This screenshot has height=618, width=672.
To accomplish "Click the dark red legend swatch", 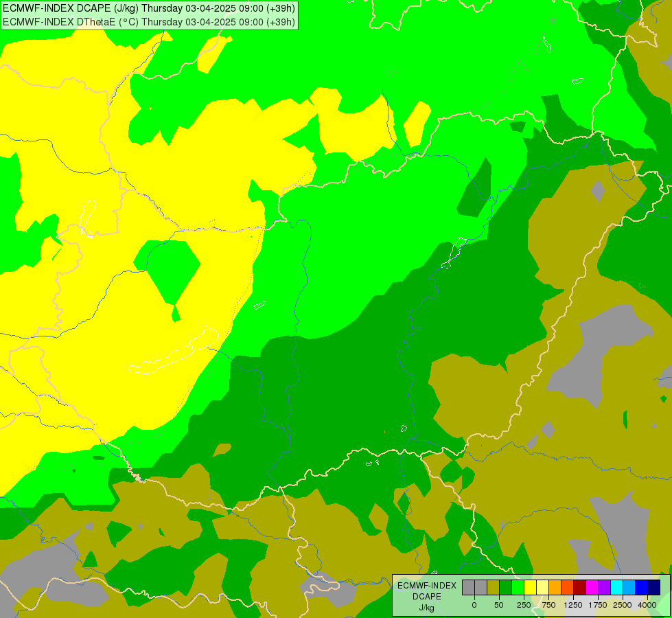I will coord(580,588).
